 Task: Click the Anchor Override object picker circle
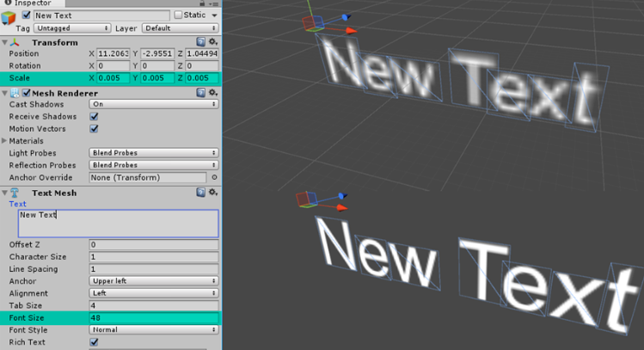coord(214,177)
